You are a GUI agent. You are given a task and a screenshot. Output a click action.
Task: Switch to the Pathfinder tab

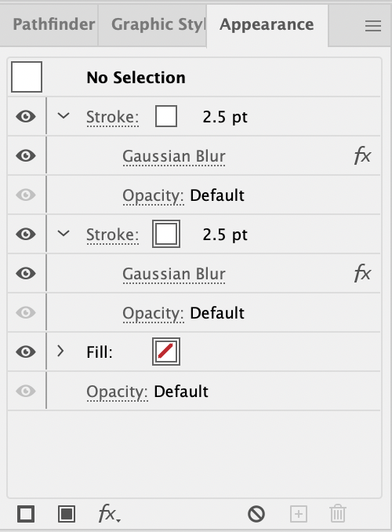tap(53, 24)
